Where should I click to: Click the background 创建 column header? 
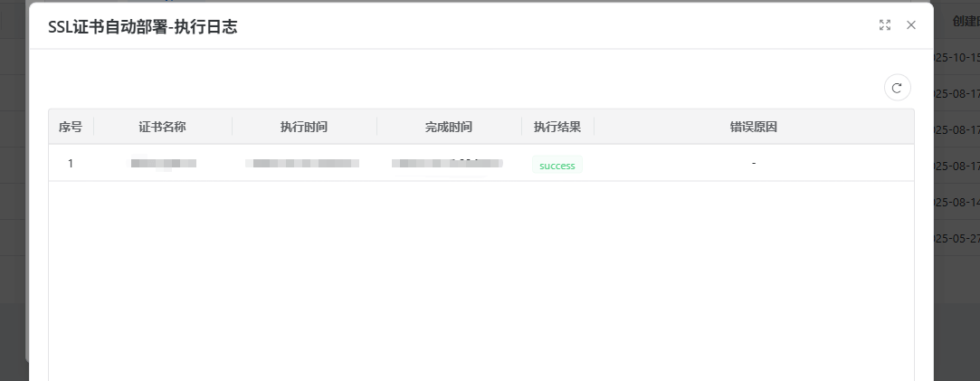[x=965, y=20]
